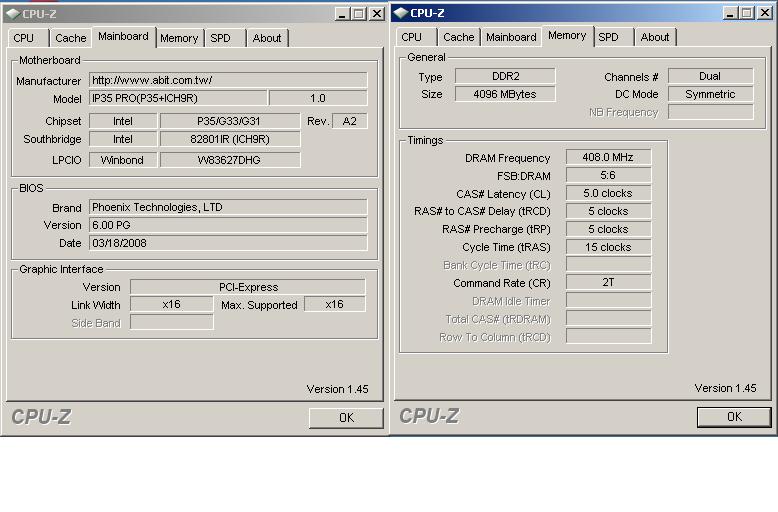
Task: Click the Link Width field x16
Action: click(172, 304)
